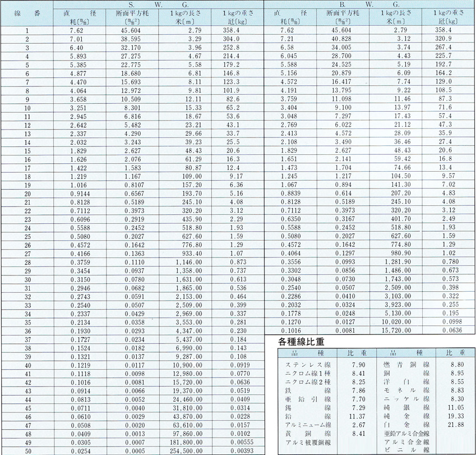Pick the weight value 164.2
Viewport: 476px width, 455px height.
(x=443, y=73)
